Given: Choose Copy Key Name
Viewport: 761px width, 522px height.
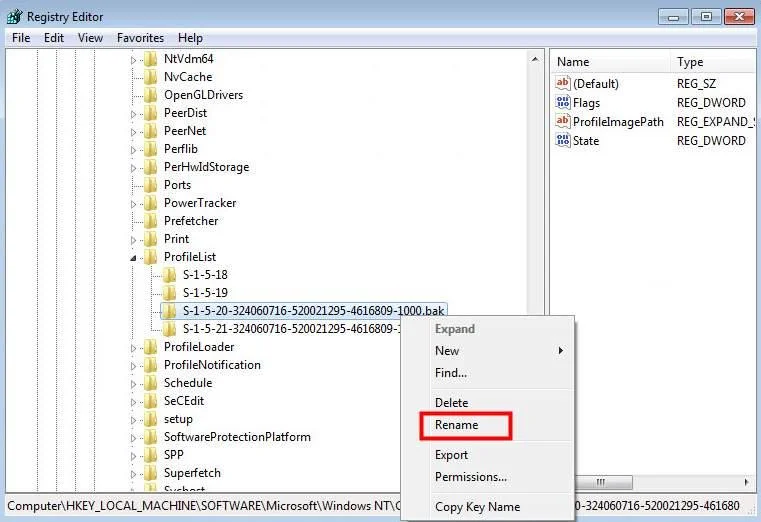Looking at the screenshot, I should point(478,507).
